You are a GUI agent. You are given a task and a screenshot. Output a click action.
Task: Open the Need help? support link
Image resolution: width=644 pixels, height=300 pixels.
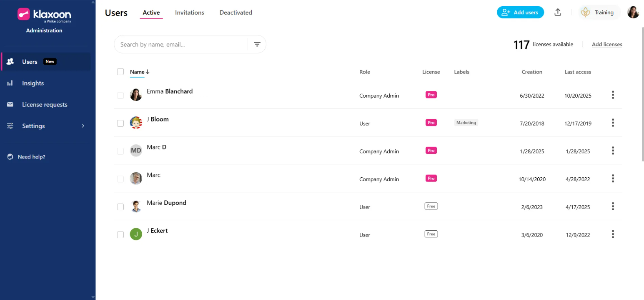pyautogui.click(x=31, y=157)
